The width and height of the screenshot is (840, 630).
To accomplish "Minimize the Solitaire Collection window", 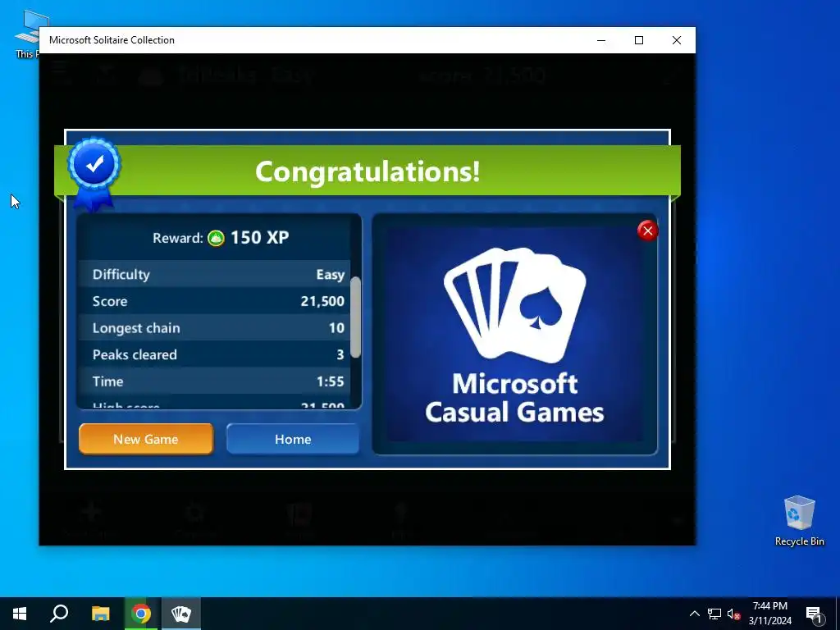I will pos(601,40).
